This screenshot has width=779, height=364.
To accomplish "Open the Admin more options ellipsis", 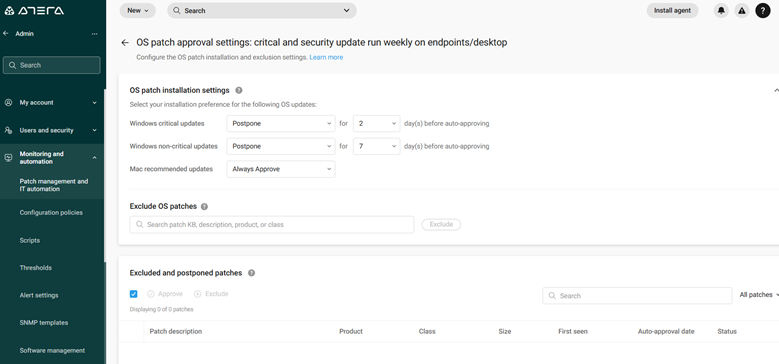I will click(94, 34).
